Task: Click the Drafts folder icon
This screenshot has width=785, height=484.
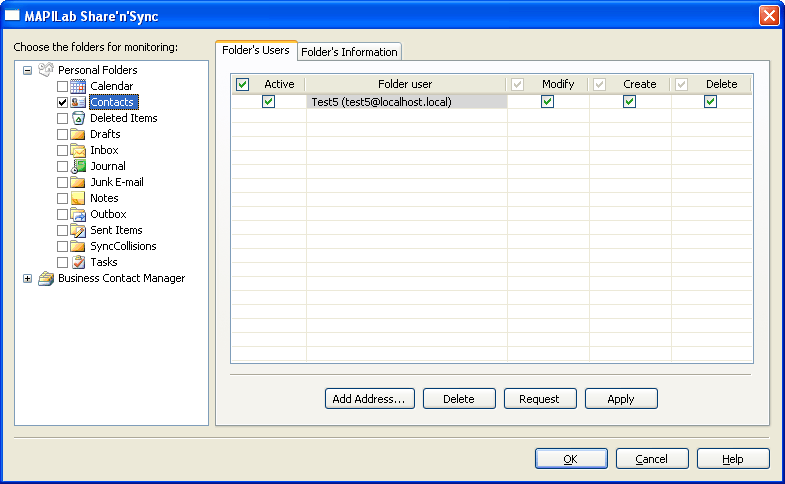Action: tap(78, 135)
